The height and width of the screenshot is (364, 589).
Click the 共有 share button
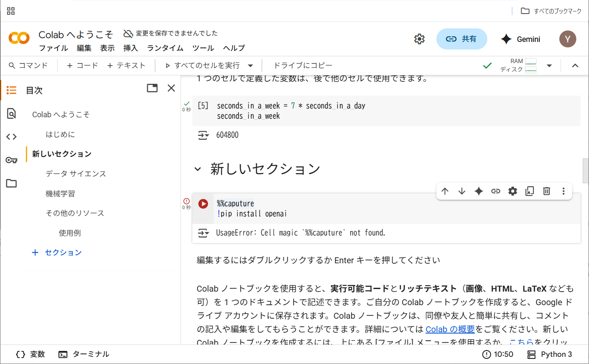coord(461,39)
